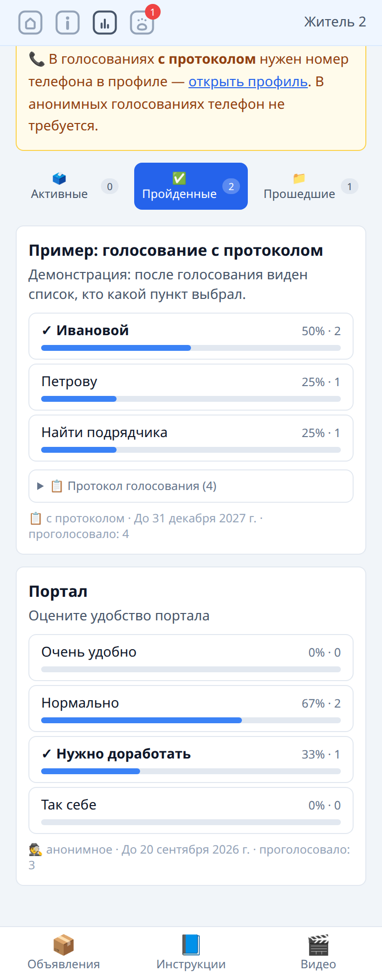Open the home icon in header
This screenshot has height=980, width=382.
tap(30, 23)
